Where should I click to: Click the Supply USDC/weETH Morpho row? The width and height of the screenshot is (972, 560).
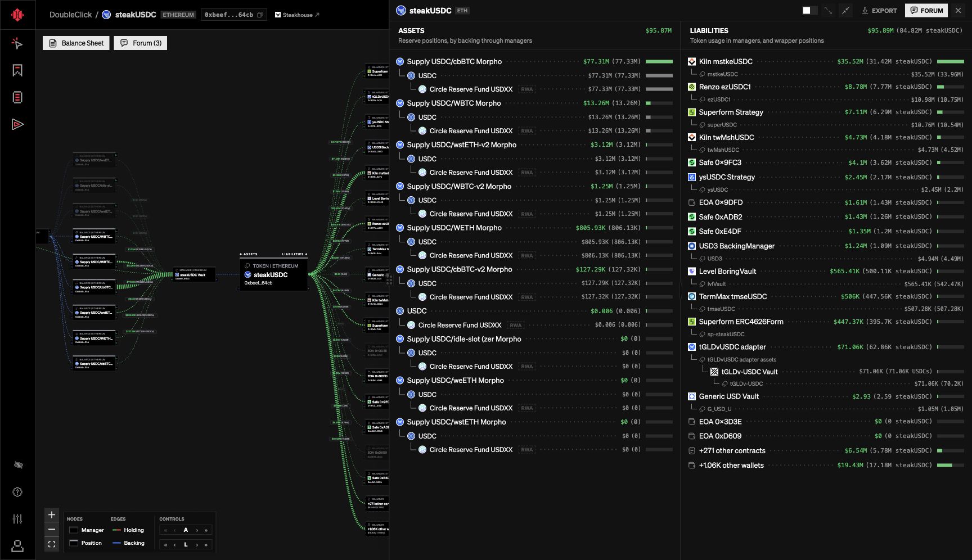[x=534, y=381]
